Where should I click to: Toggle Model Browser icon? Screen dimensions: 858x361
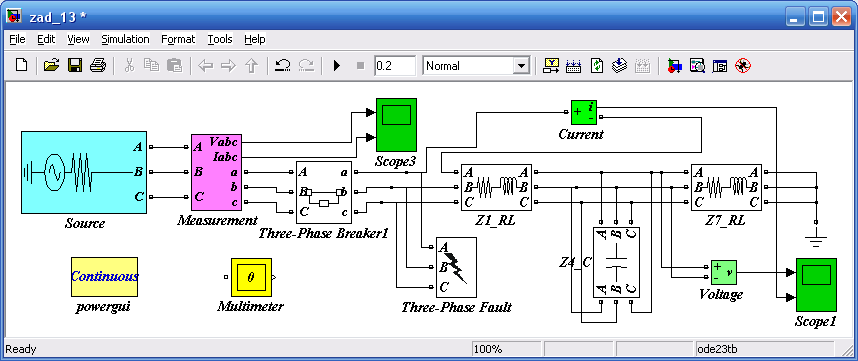pyautogui.click(x=720, y=66)
